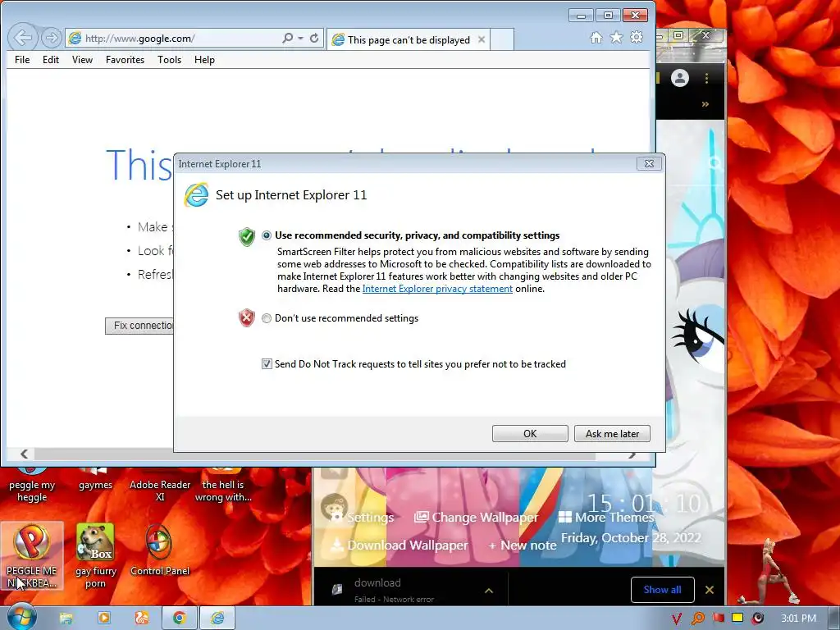
Task: Open More Themes link
Action: tap(606, 517)
